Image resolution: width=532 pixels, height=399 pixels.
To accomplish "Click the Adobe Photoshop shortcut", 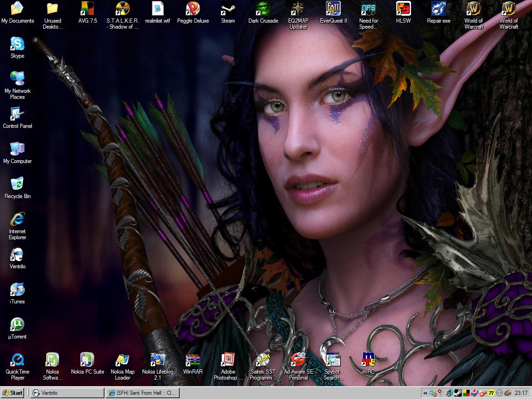I will [x=228, y=366].
